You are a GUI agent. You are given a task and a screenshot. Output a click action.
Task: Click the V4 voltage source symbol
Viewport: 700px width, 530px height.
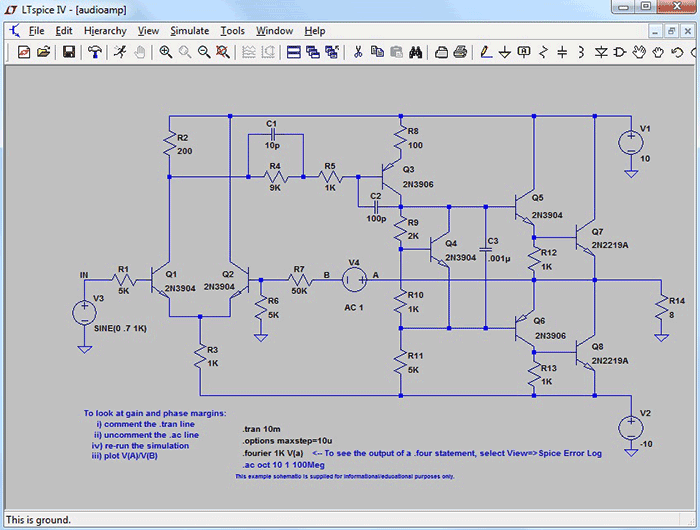pos(354,280)
